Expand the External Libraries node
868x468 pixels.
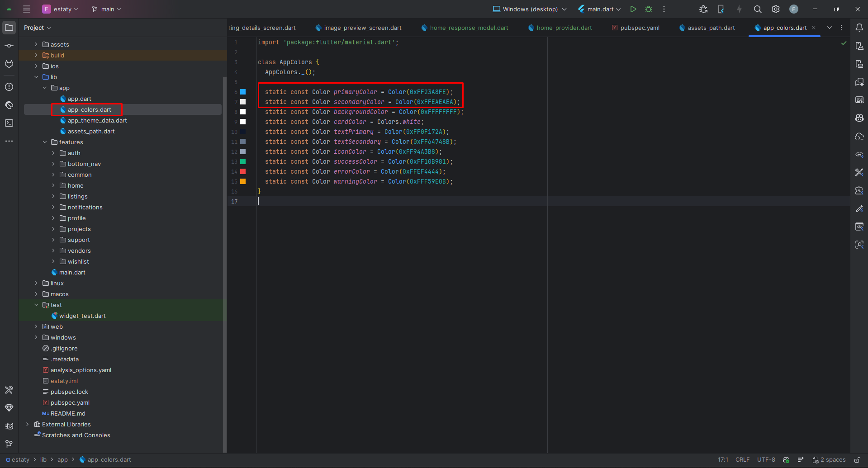28,424
